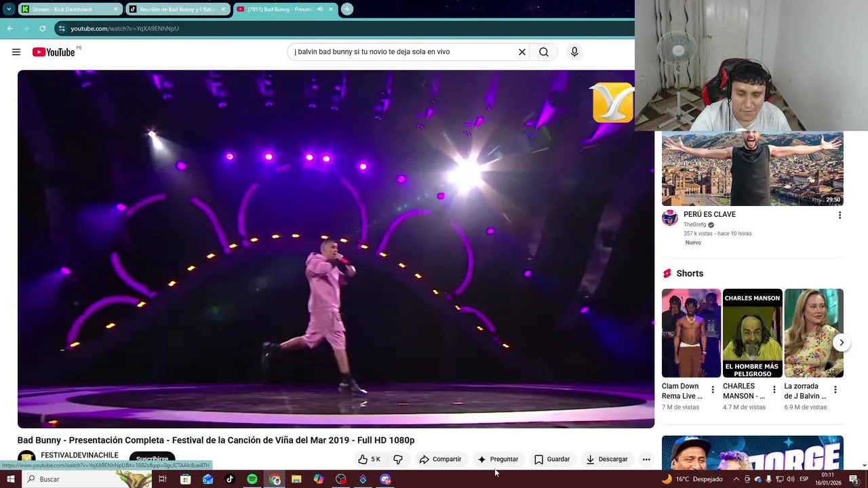
Task: Open TikTok app from taskbar
Action: pos(230,479)
